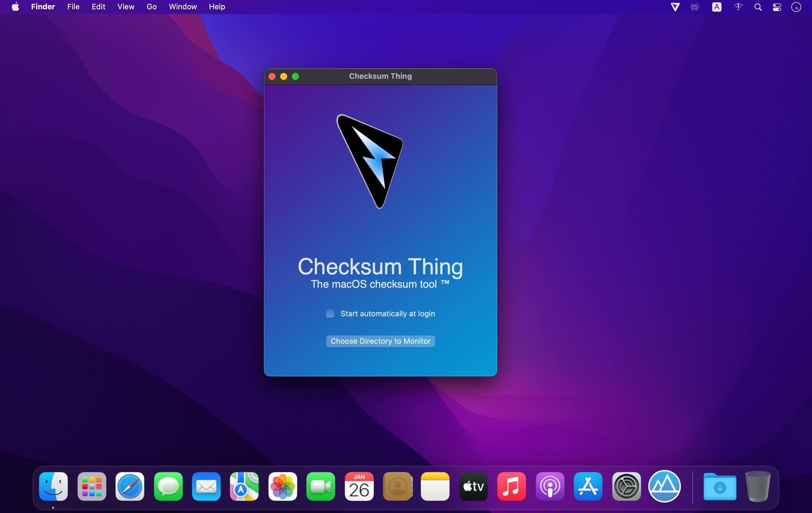
Task: Launch Safari from the Dock
Action: [x=130, y=486]
